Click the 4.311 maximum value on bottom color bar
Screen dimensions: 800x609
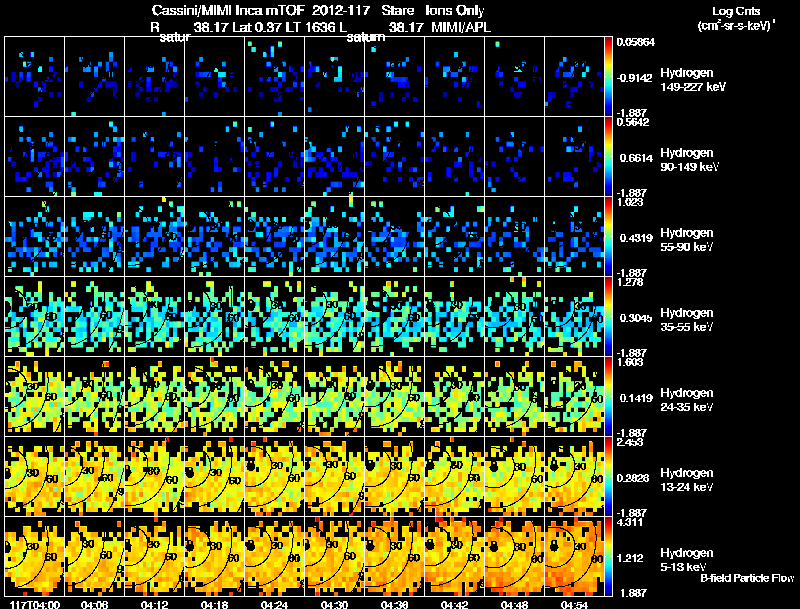click(628, 521)
